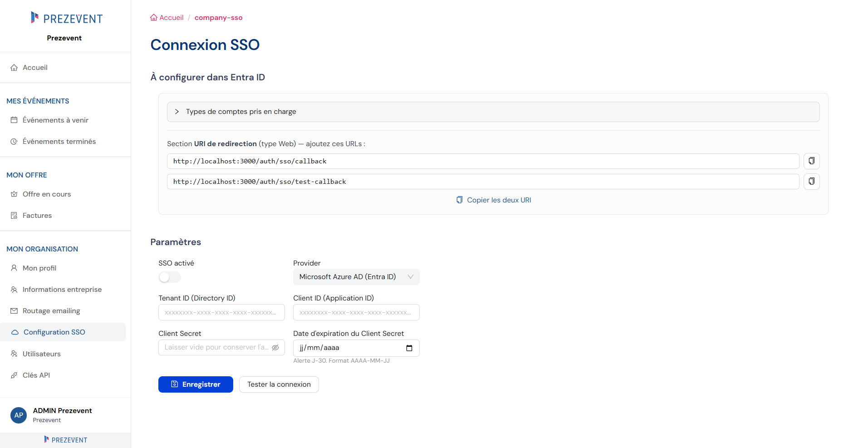Select Configuration SSO menu item
Viewport: 868px width, 448px height.
coord(63,332)
